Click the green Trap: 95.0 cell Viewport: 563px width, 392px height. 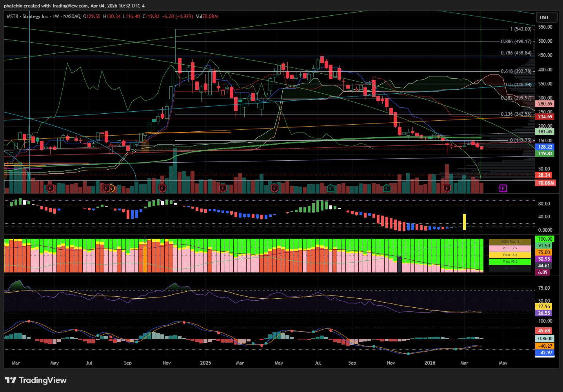(510, 262)
